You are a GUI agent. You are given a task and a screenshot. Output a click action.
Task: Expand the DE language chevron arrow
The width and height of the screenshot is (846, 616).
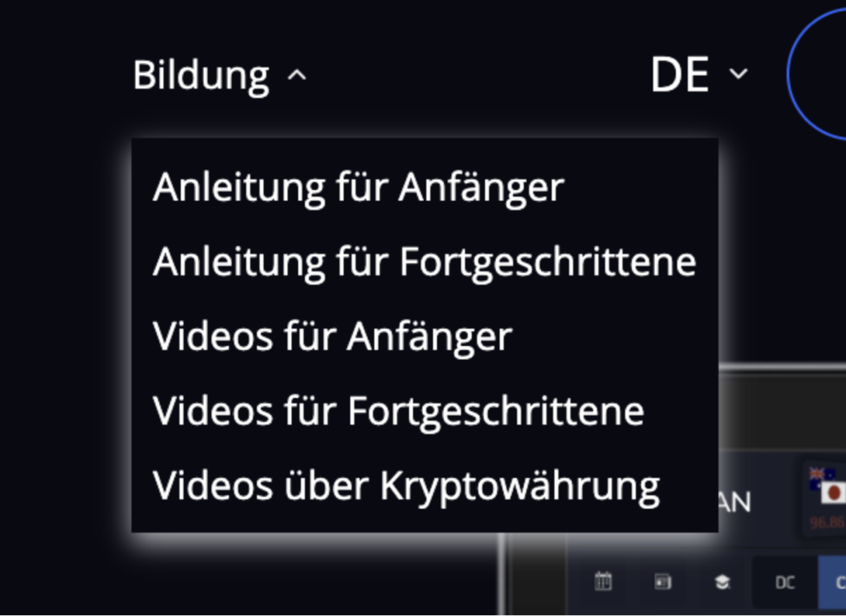coord(739,73)
